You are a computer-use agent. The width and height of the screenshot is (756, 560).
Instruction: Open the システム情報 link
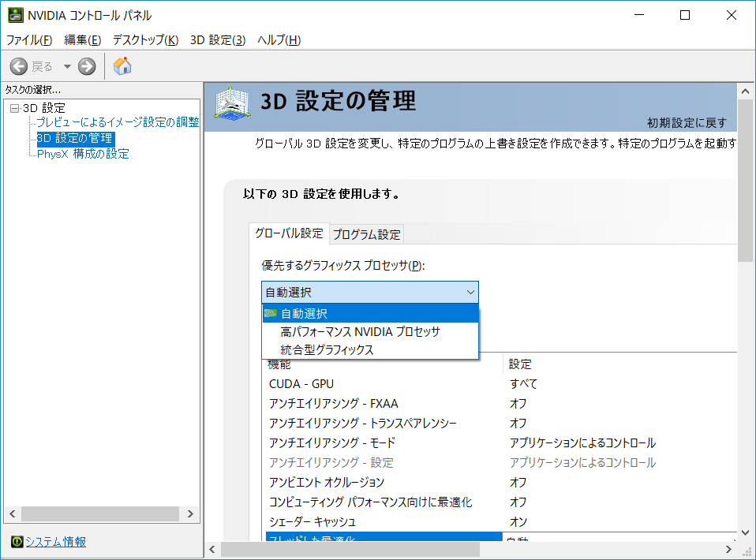(55, 542)
